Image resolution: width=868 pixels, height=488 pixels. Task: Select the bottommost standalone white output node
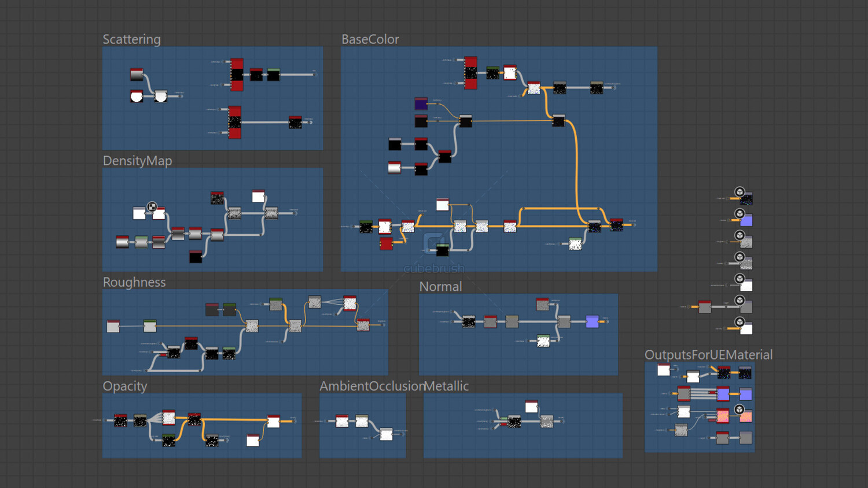pyautogui.click(x=746, y=328)
